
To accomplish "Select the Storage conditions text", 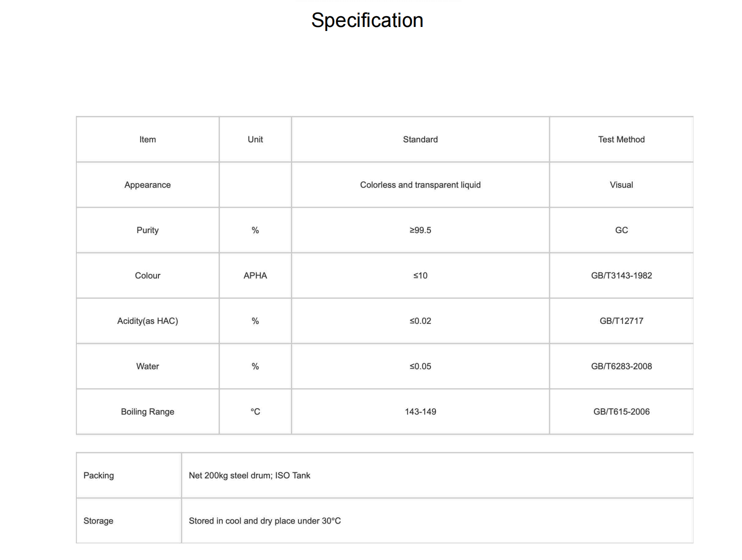I will coord(265,521).
